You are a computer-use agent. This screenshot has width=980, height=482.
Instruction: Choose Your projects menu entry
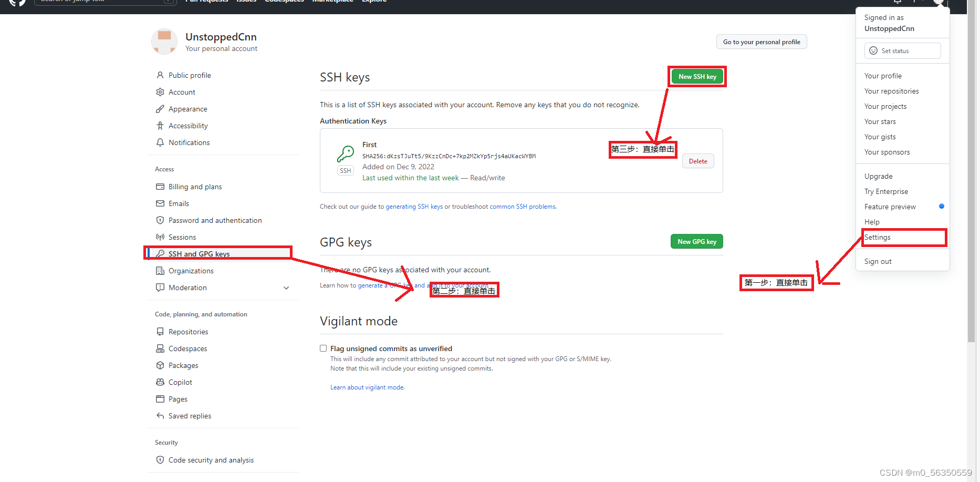point(885,106)
